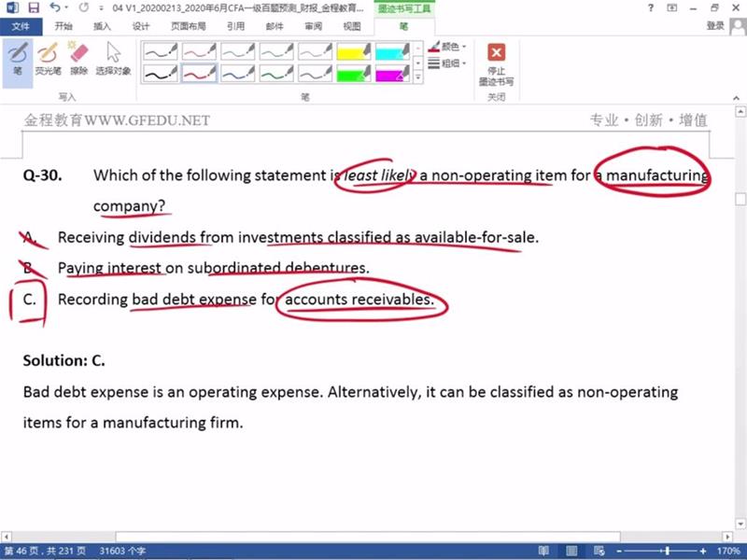Image resolution: width=747 pixels, height=560 pixels.
Task: Click the vertical scrollbar thumb
Action: 740,199
